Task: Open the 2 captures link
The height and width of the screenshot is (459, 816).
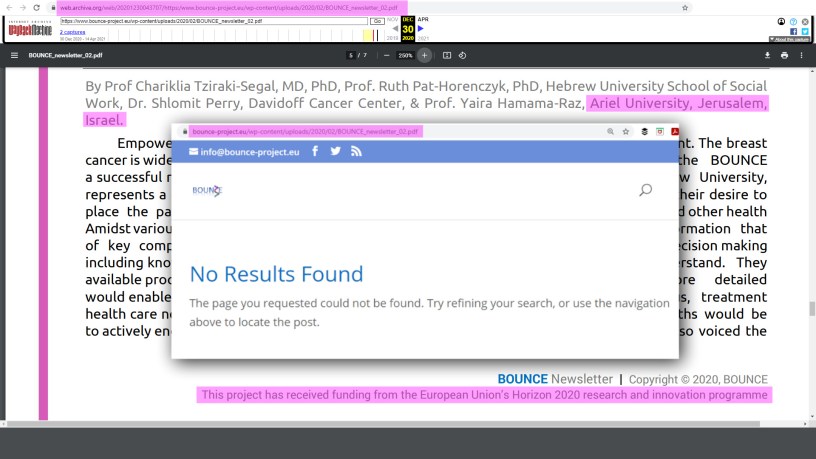Action: [x=74, y=31]
